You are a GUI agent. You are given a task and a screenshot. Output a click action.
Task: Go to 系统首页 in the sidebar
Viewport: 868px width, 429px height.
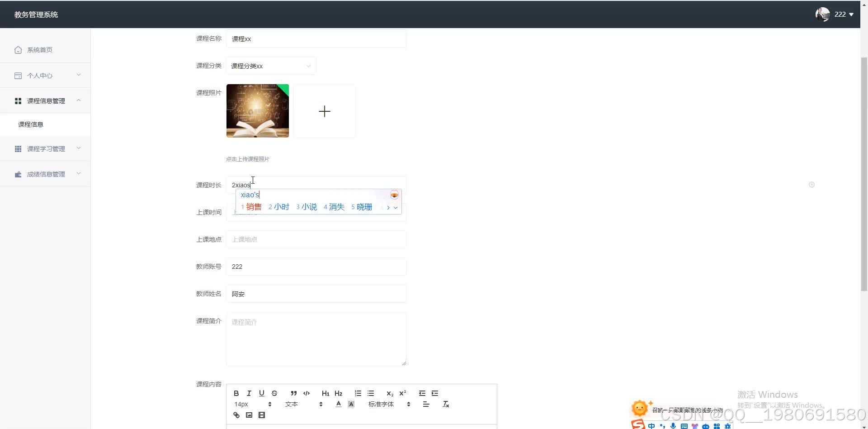[45, 50]
